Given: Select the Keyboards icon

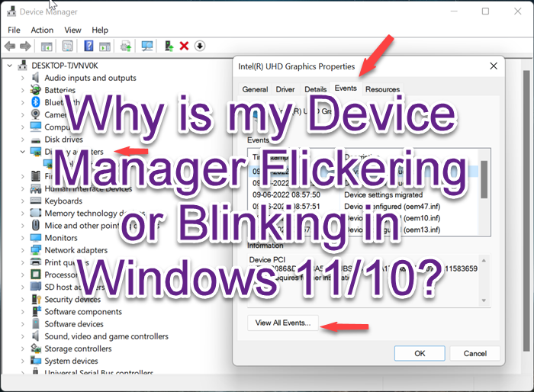Looking at the screenshot, I should point(35,201).
